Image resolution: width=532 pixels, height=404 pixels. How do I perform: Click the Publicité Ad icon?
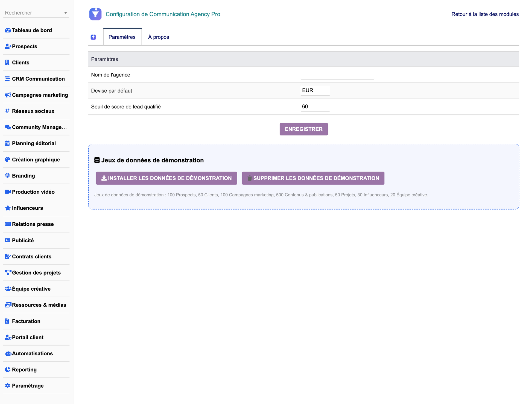7,240
